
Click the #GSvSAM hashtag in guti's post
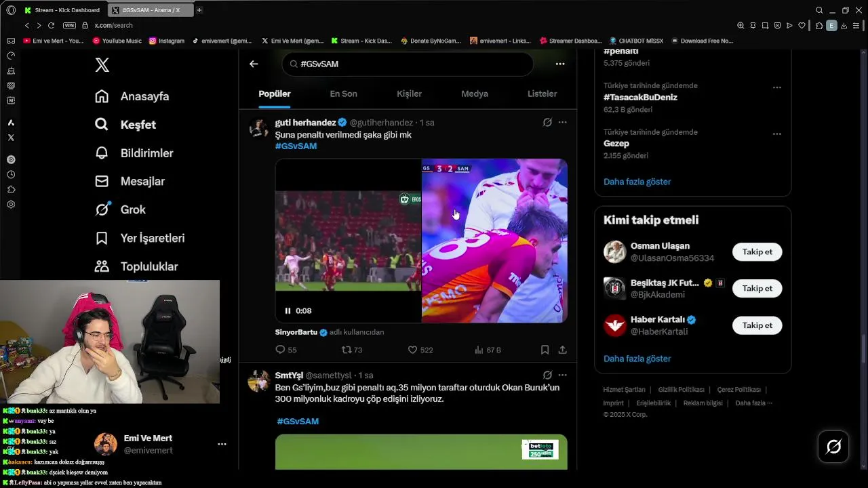point(296,146)
